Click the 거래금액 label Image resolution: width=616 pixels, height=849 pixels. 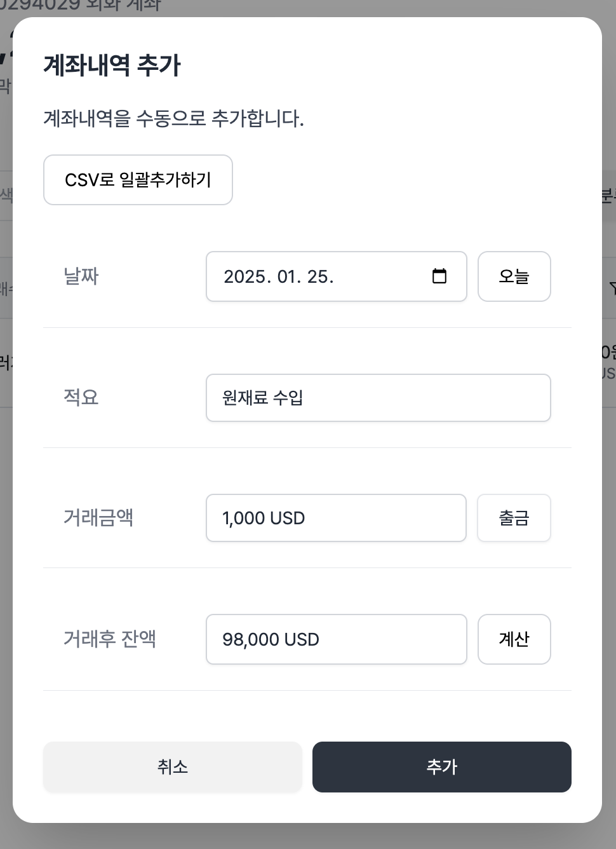(98, 517)
